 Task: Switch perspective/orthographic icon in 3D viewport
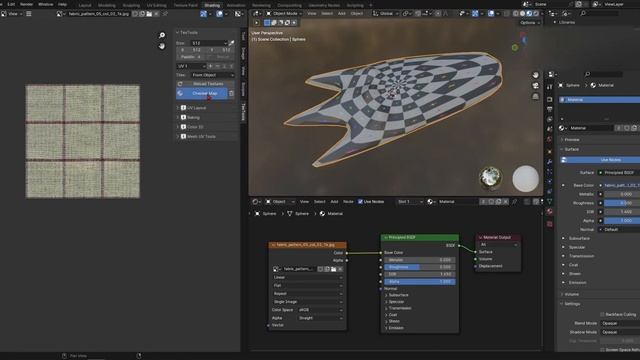coord(536,97)
